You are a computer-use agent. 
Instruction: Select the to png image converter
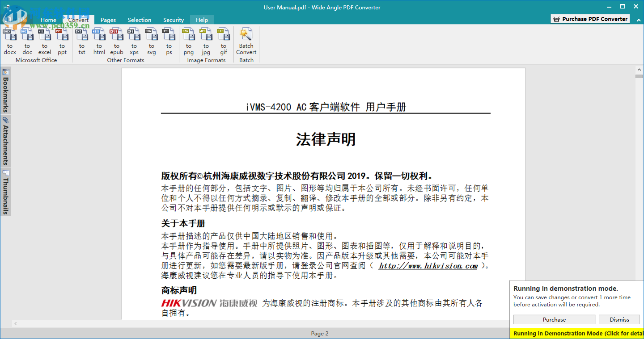click(x=188, y=42)
